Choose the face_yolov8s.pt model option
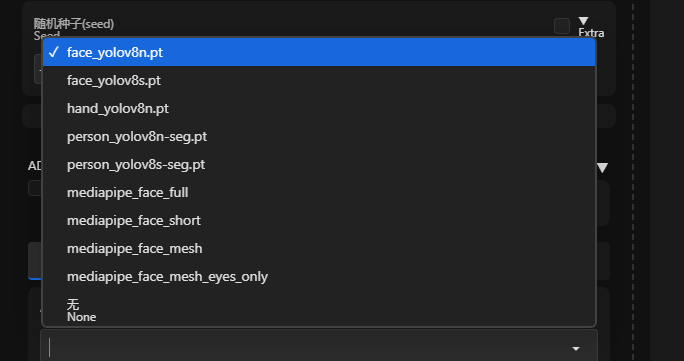Image resolution: width=684 pixels, height=361 pixels. tap(319, 80)
